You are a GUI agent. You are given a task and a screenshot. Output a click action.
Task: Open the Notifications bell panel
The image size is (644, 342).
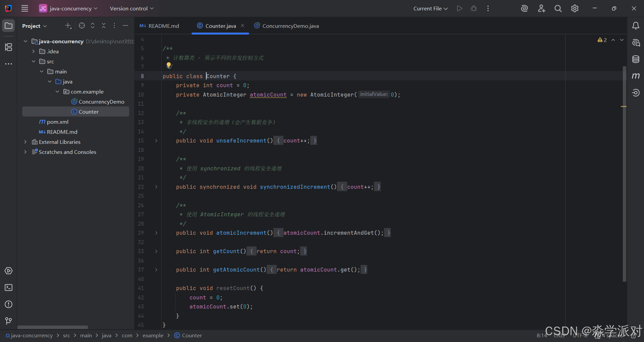pos(636,25)
